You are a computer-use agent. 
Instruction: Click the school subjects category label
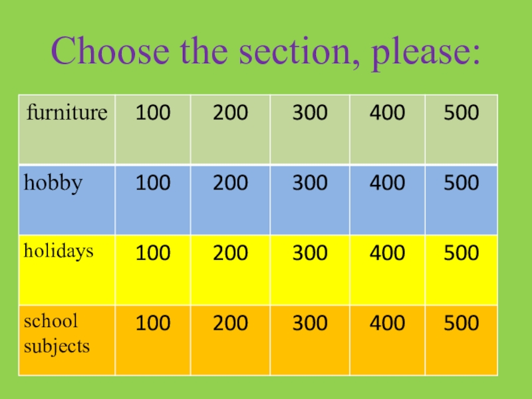pos(57,334)
